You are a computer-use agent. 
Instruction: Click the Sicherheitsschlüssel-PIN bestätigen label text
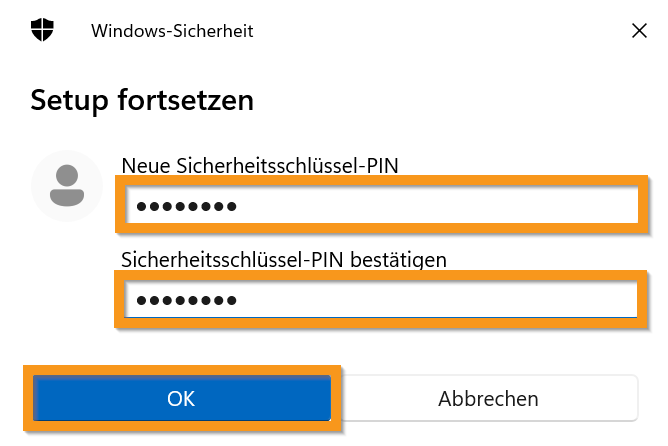tap(283, 259)
